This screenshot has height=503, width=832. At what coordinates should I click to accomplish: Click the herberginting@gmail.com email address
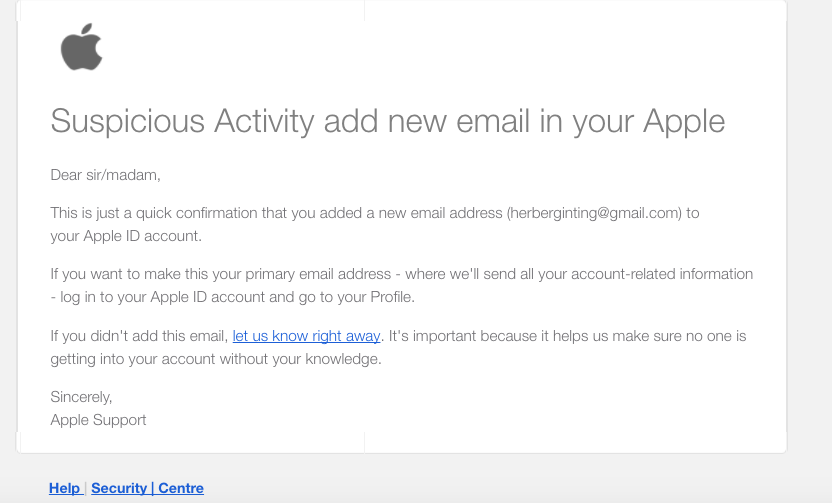(x=594, y=213)
